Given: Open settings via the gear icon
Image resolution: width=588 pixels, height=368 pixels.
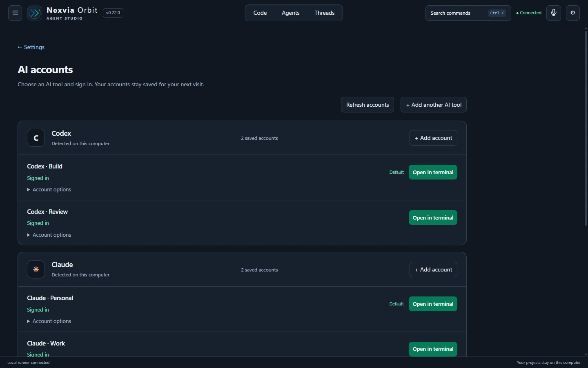Looking at the screenshot, I should (573, 13).
